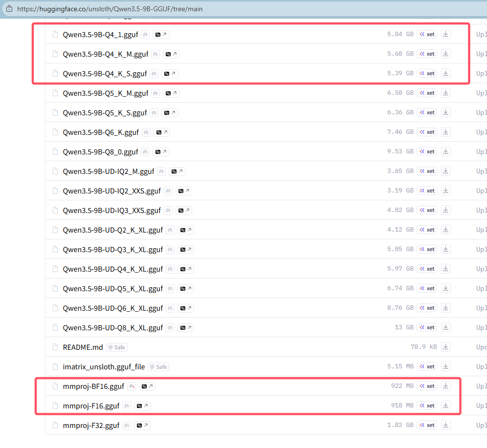Open Qwen3.5-9B-UD-IQ3_XXS.gguf file link
Image resolution: width=487 pixels, height=448 pixels.
[112, 211]
